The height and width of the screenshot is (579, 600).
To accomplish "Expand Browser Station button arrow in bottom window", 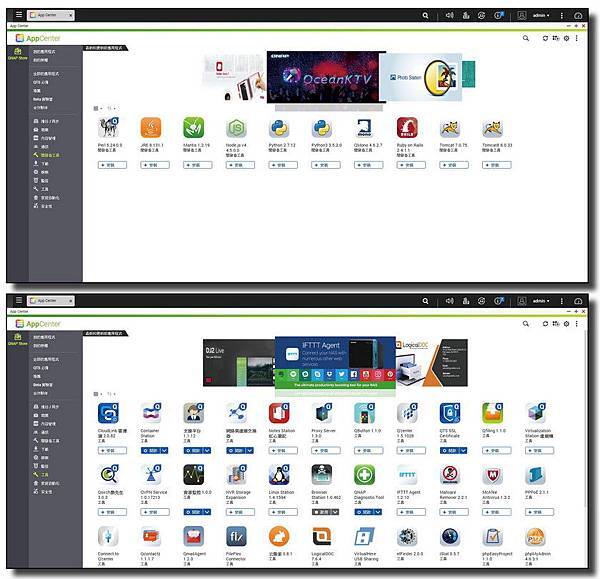I will [x=335, y=512].
